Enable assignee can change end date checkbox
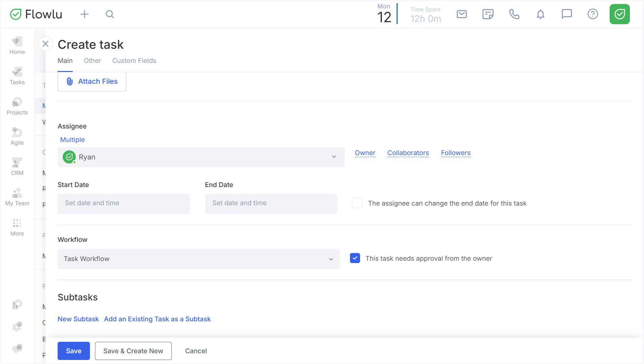 357,203
